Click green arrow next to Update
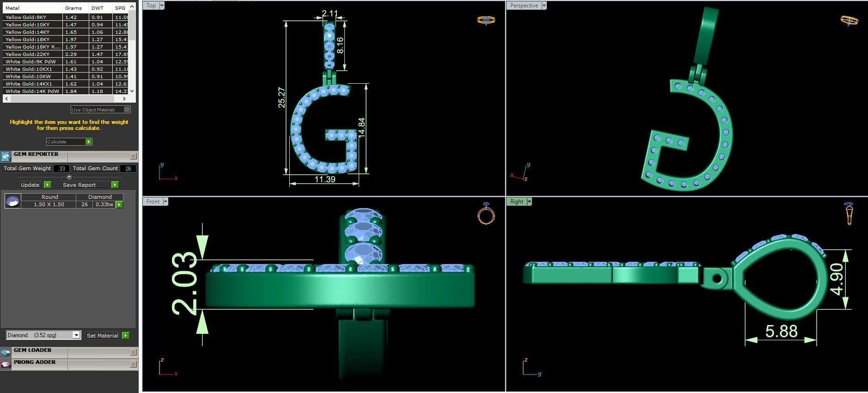This screenshot has width=868, height=393. click(x=47, y=184)
